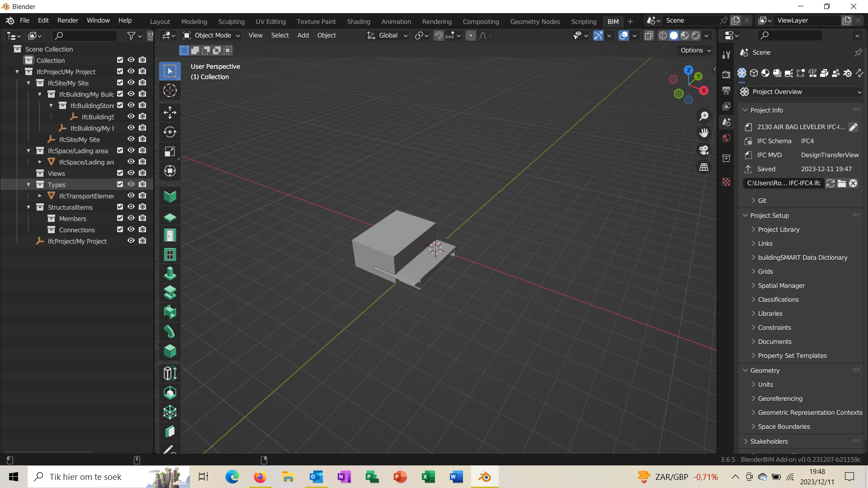The height and width of the screenshot is (488, 868).
Task: Click the red X axis gizmo ball
Action: [704, 90]
